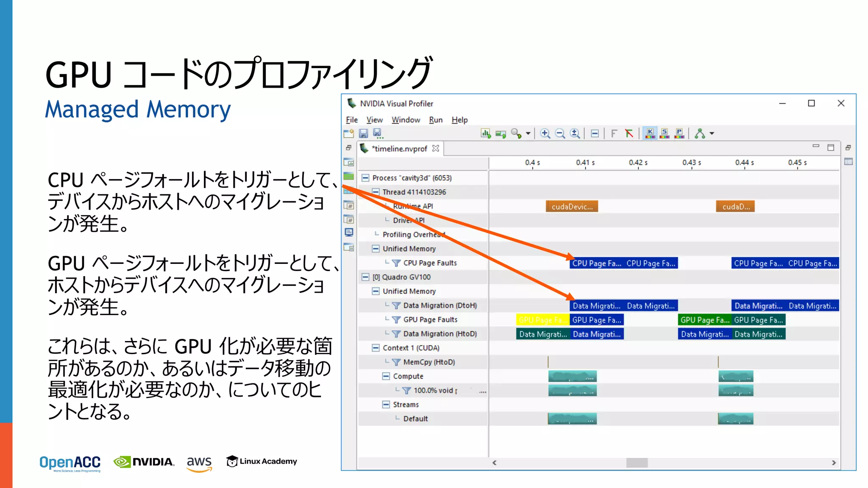Click the zoom out timeline icon

[560, 133]
